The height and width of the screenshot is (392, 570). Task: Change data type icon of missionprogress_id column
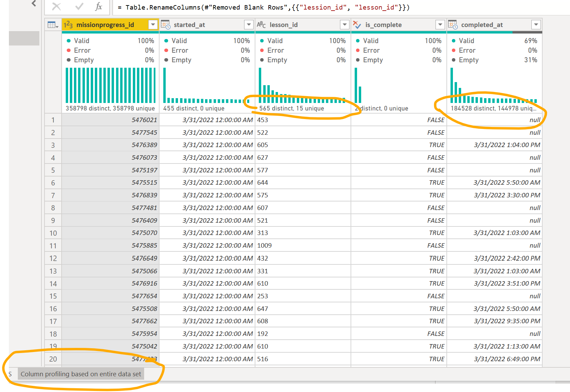(68, 25)
